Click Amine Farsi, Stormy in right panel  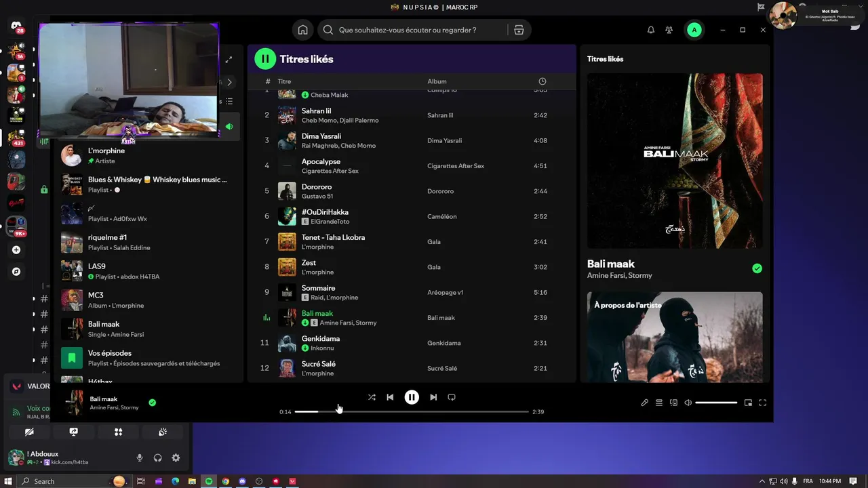(x=619, y=275)
